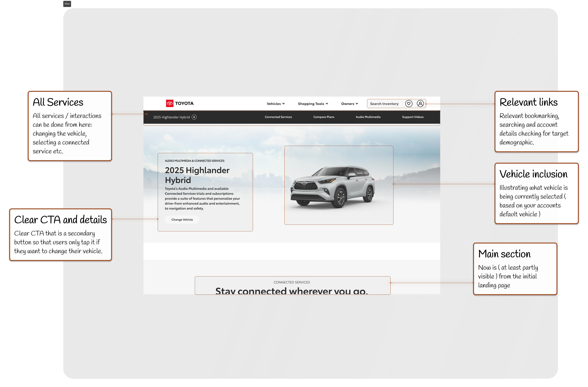The width and height of the screenshot is (588, 387).
Task: Open the Audio Multimedia tab
Action: tap(368, 117)
